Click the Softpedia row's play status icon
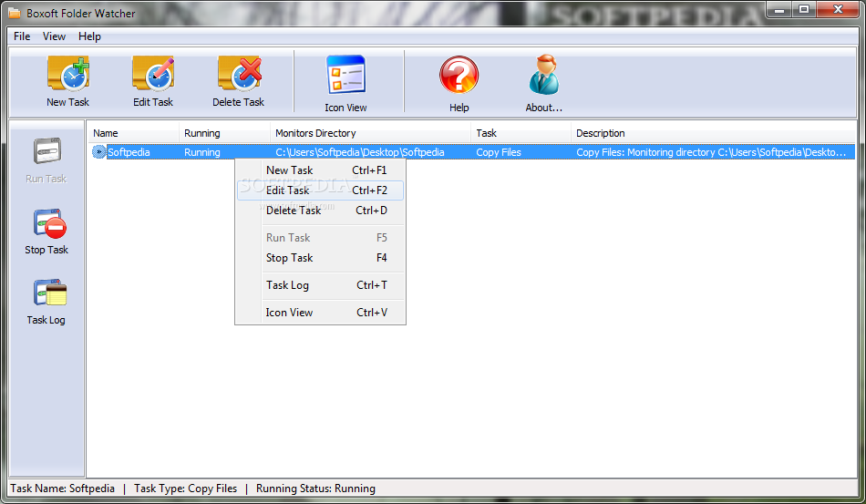 (98, 152)
